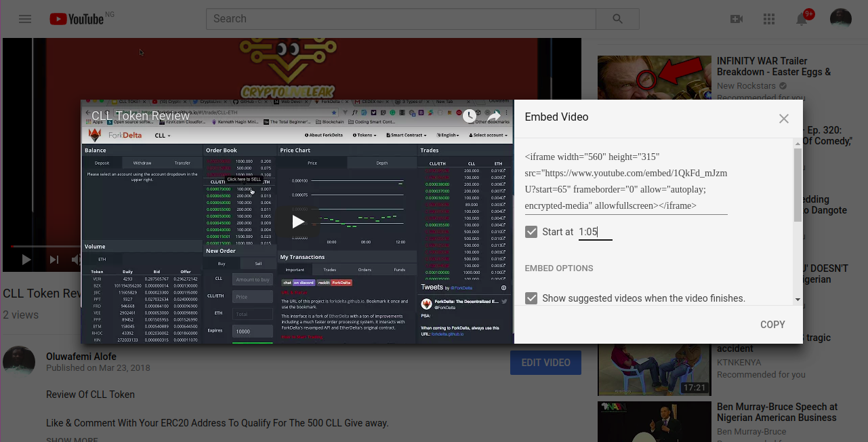
Task: Open the English language dropdown
Action: (449, 136)
